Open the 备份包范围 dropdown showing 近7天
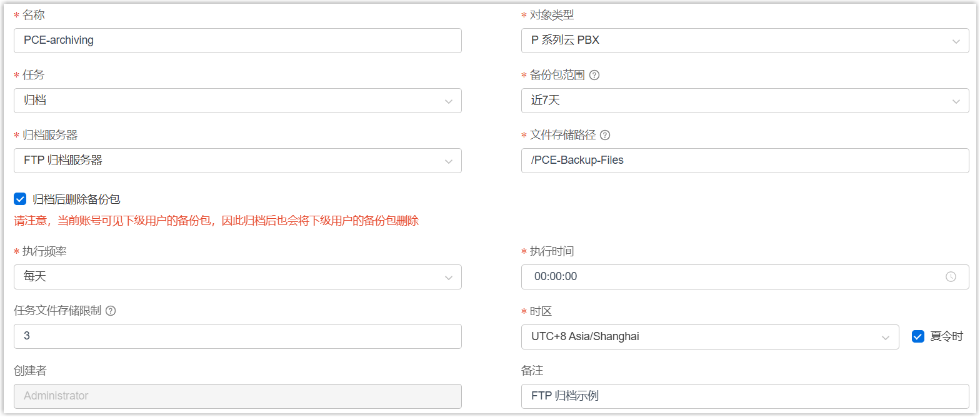Screen dimensions: 980x417 744,101
